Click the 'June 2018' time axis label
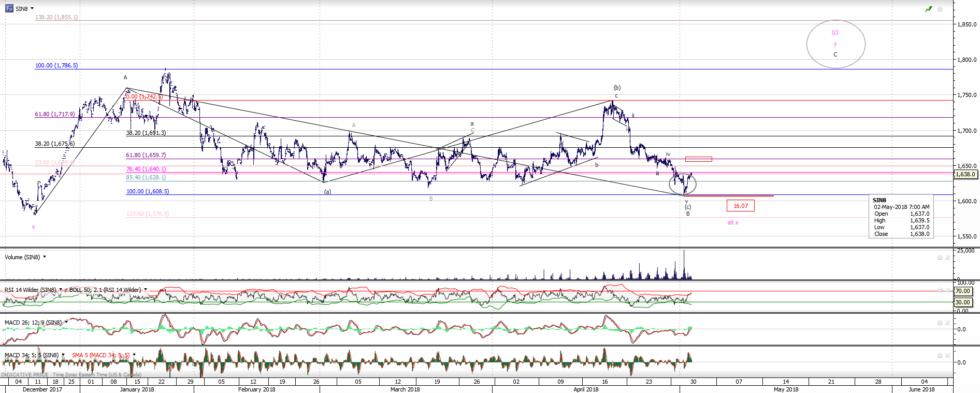Image resolution: width=980 pixels, height=393 pixels. [921, 389]
